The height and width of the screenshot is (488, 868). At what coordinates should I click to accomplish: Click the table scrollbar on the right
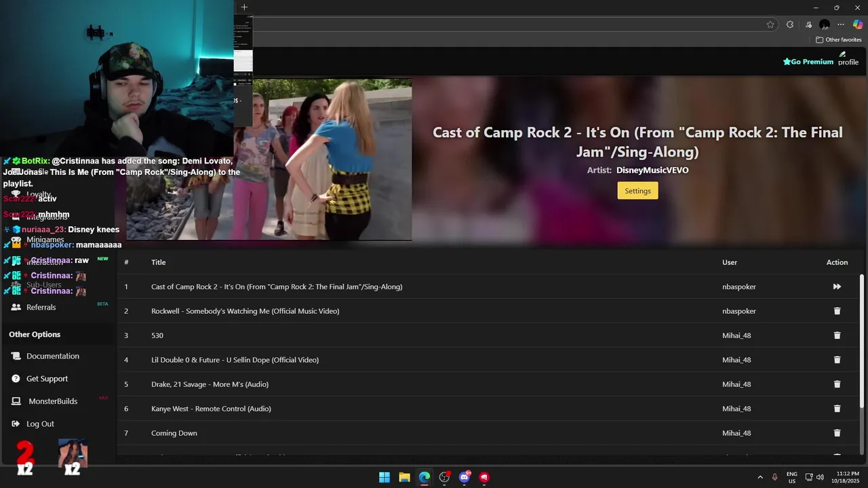click(x=862, y=342)
